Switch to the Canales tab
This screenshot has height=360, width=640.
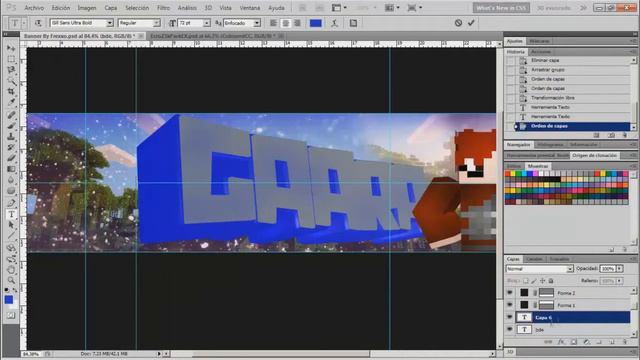click(x=534, y=259)
